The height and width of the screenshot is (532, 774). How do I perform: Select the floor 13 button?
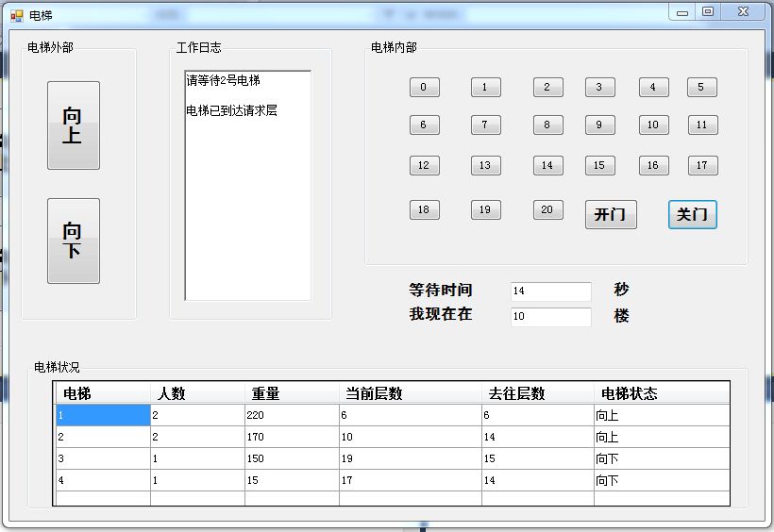pyautogui.click(x=486, y=165)
